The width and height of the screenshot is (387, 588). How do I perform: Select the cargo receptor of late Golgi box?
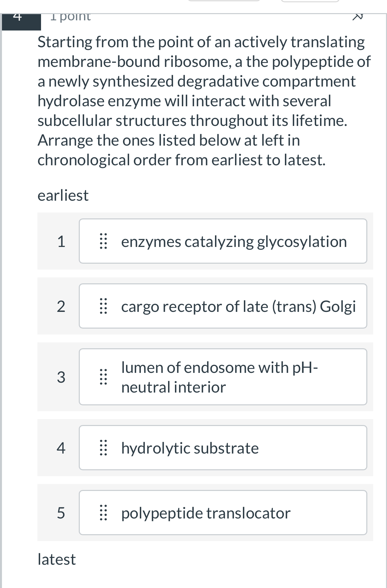[223, 306]
